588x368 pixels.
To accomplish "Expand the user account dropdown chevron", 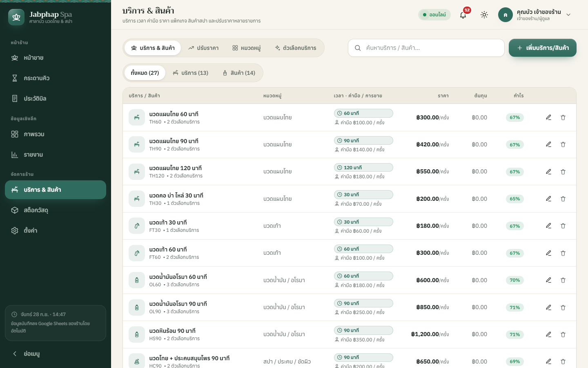I will pos(568,15).
